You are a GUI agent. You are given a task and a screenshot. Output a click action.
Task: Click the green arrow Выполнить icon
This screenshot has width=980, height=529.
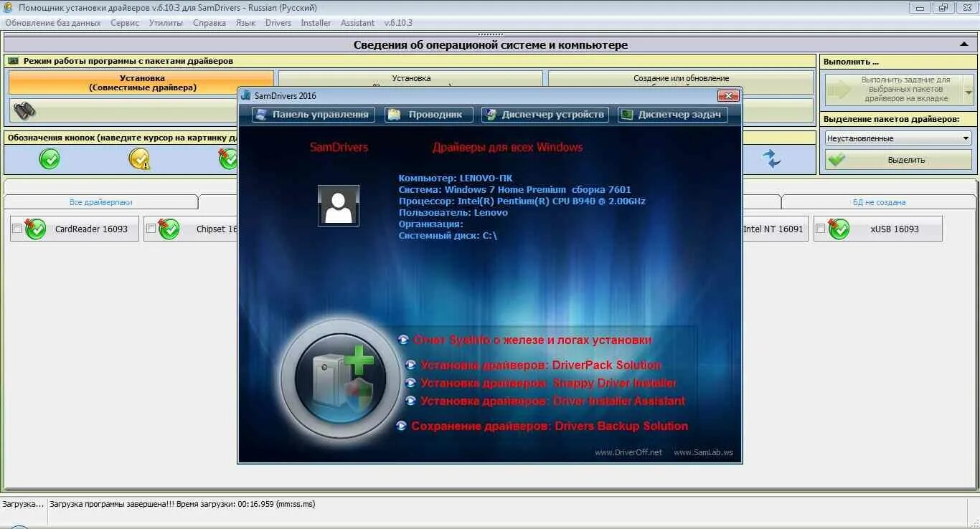click(x=839, y=89)
